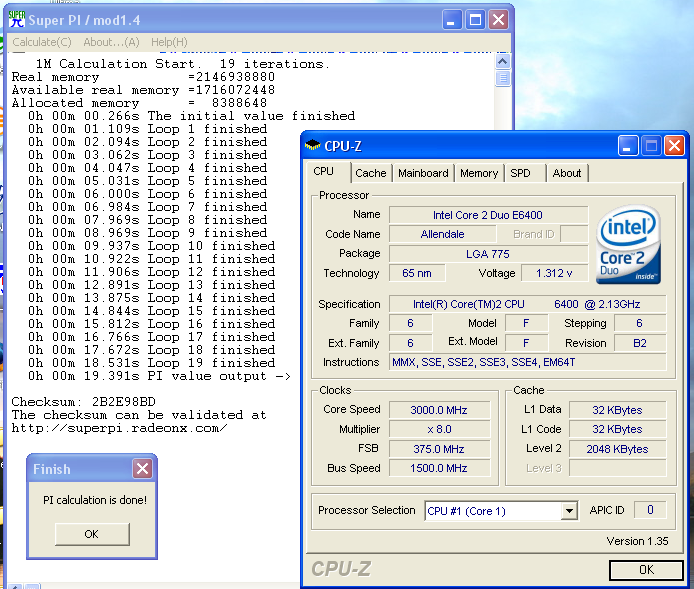Click the Revision value B2
This screenshot has height=589, width=694.
click(640, 343)
